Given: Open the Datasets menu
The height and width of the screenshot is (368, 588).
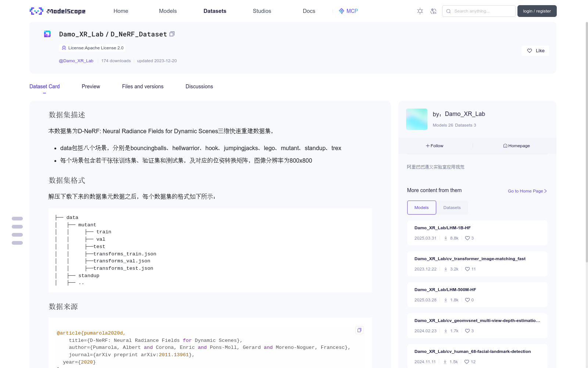Looking at the screenshot, I should [215, 11].
